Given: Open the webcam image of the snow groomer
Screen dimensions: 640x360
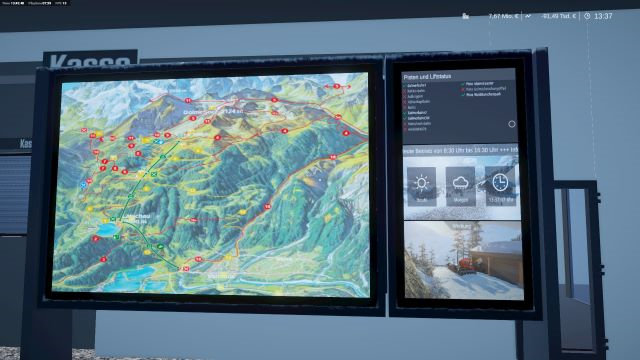Looking at the screenshot, I should click(463, 260).
